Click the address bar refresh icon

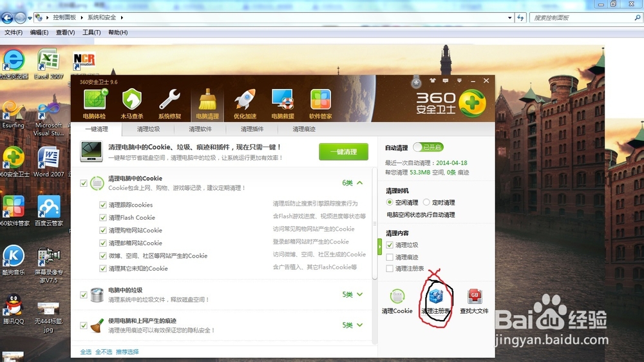tap(521, 17)
